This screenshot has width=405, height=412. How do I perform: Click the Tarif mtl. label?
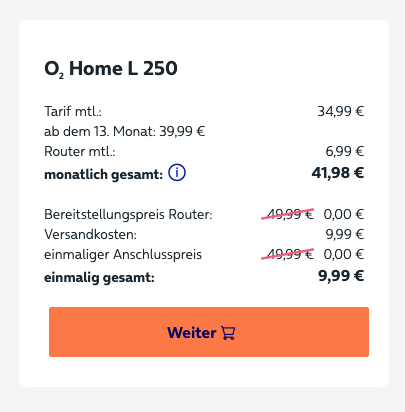[x=73, y=111]
